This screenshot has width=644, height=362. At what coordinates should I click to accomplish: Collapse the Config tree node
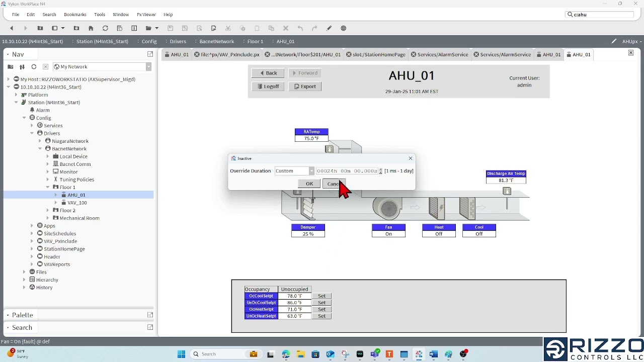24,118
